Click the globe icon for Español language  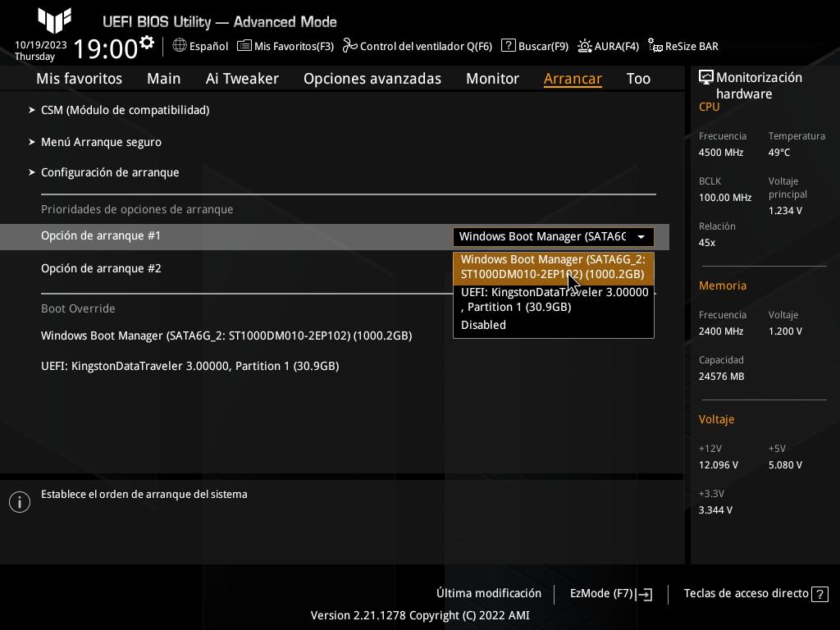tap(180, 46)
